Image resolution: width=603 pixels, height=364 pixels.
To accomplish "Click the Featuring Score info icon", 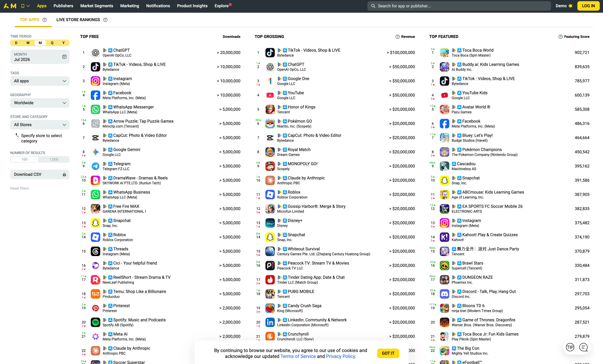I will [560, 37].
